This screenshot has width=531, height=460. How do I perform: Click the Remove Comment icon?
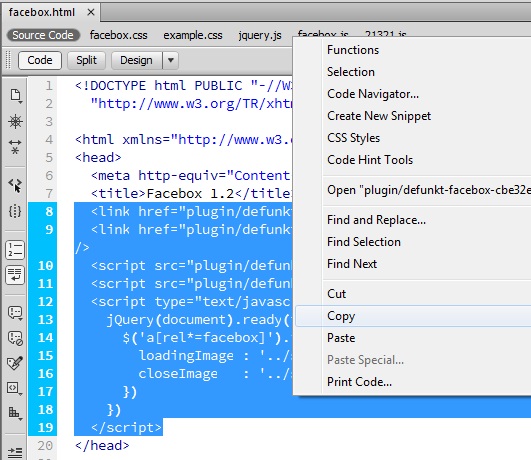pyautogui.click(x=15, y=338)
